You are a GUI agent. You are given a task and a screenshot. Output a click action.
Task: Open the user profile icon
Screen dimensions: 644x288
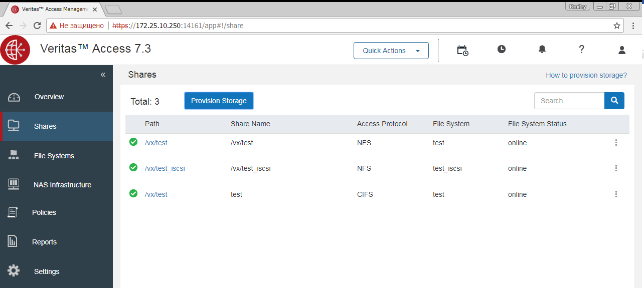point(622,50)
